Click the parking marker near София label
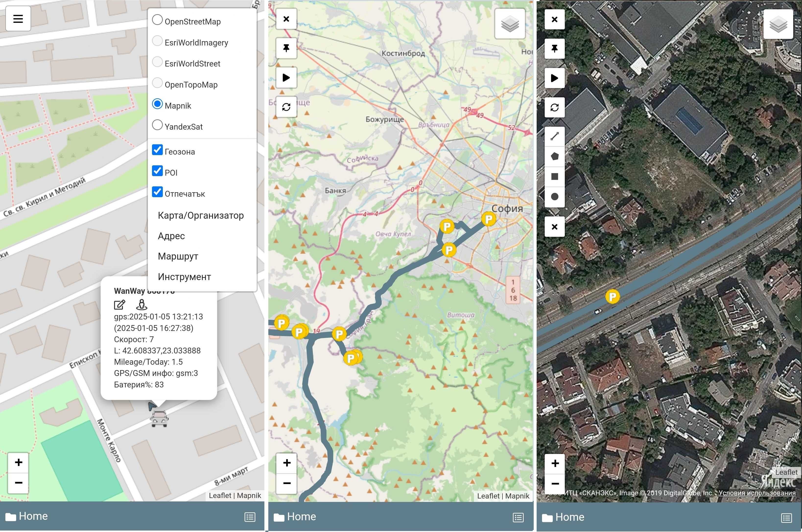The width and height of the screenshot is (802, 532). [489, 219]
